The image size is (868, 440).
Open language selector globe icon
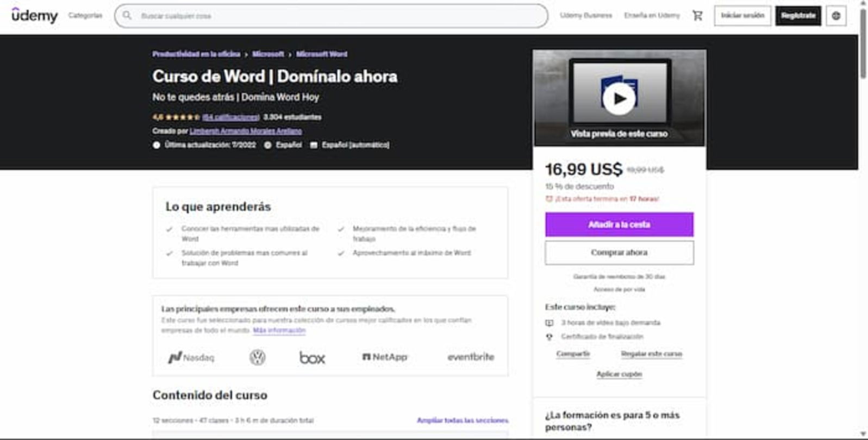(x=836, y=16)
